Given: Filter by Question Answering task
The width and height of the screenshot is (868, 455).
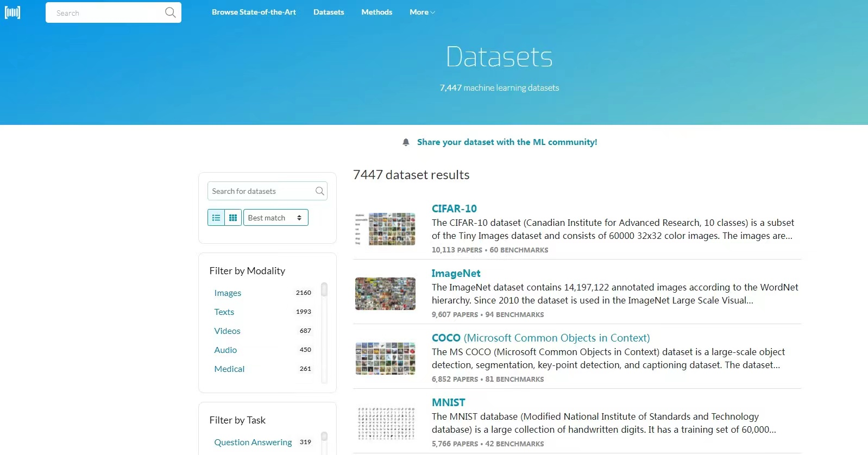Looking at the screenshot, I should (x=253, y=443).
